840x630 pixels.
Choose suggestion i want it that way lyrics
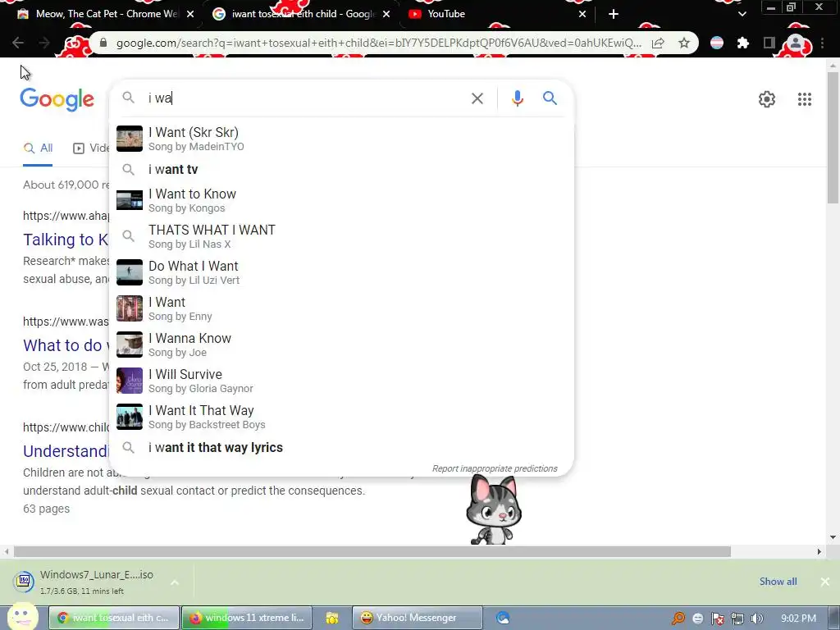341,447
